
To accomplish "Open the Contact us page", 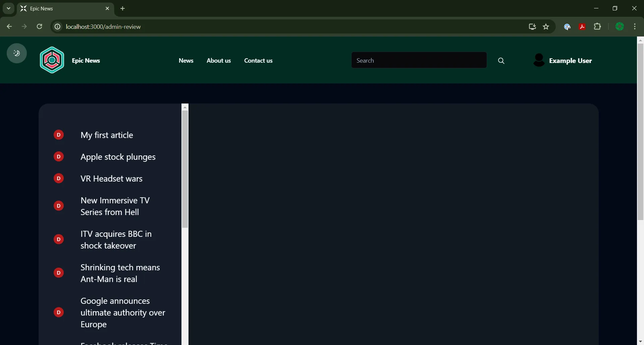I will click(258, 61).
